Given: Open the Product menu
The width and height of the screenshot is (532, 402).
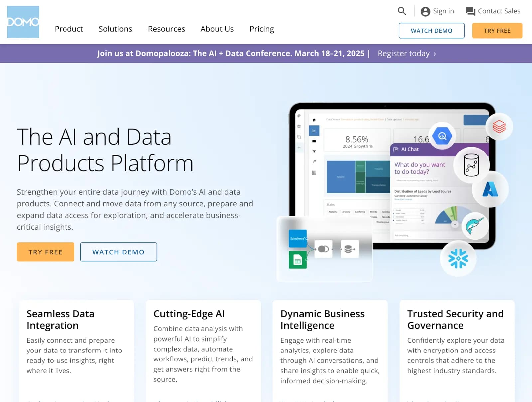Looking at the screenshot, I should click(x=69, y=29).
